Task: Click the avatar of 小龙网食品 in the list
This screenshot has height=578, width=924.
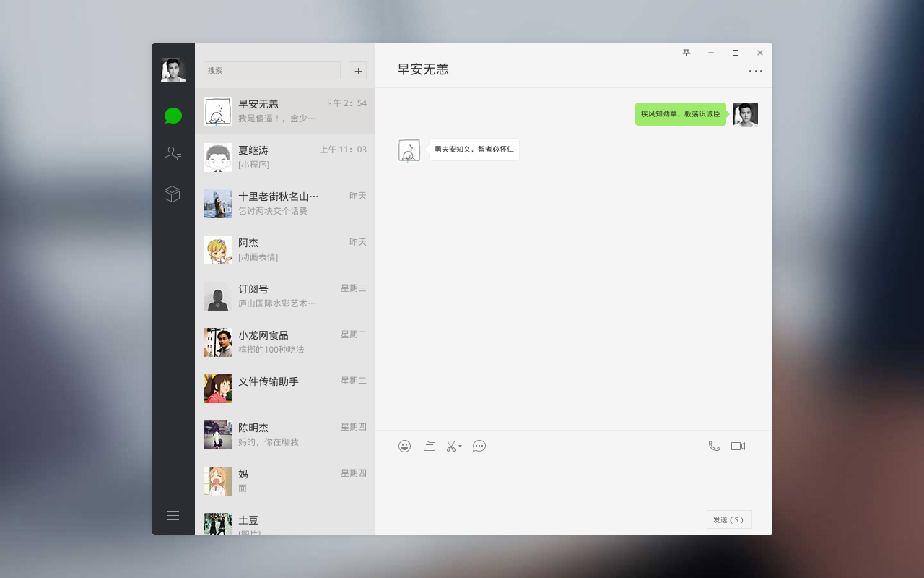Action: point(218,342)
